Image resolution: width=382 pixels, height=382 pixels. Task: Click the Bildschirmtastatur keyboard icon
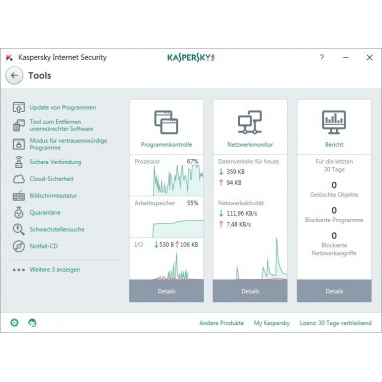pyautogui.click(x=19, y=196)
